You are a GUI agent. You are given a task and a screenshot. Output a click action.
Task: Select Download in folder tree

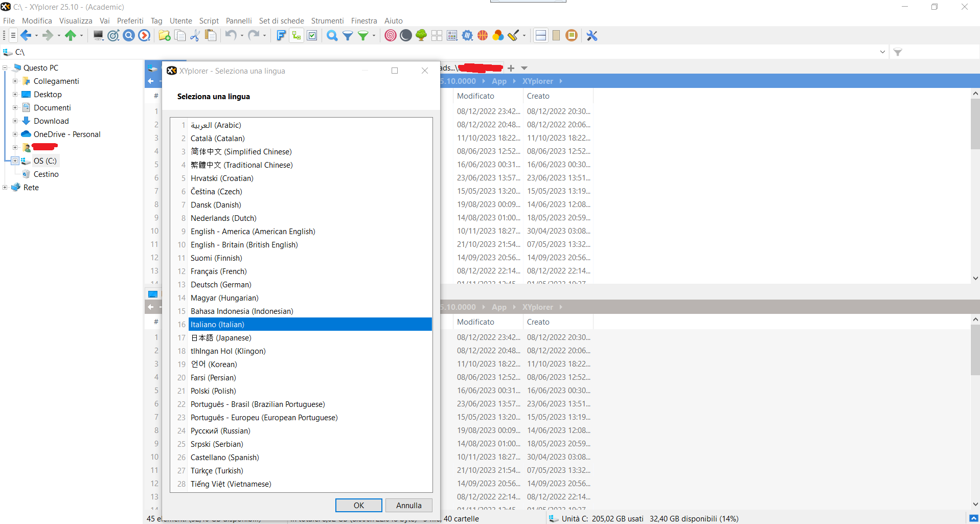point(51,121)
